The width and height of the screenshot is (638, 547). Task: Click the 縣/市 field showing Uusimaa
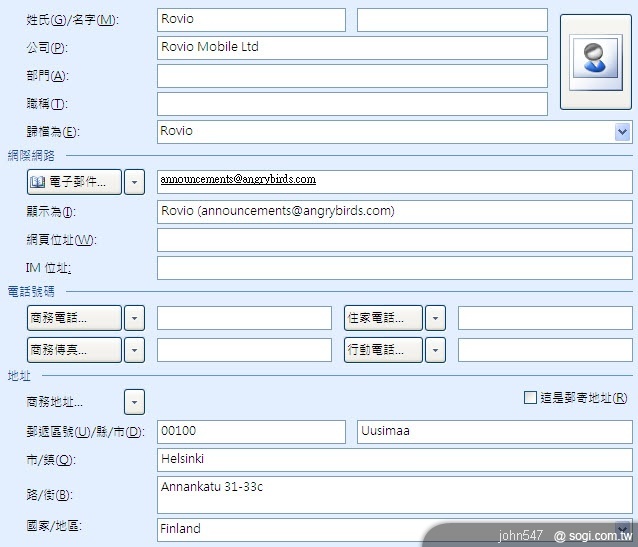(x=495, y=432)
